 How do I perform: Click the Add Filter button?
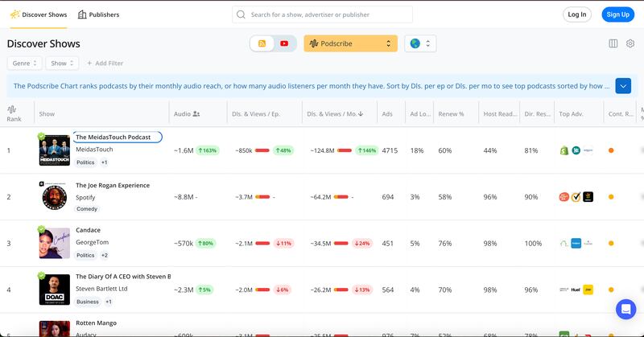[x=105, y=63]
